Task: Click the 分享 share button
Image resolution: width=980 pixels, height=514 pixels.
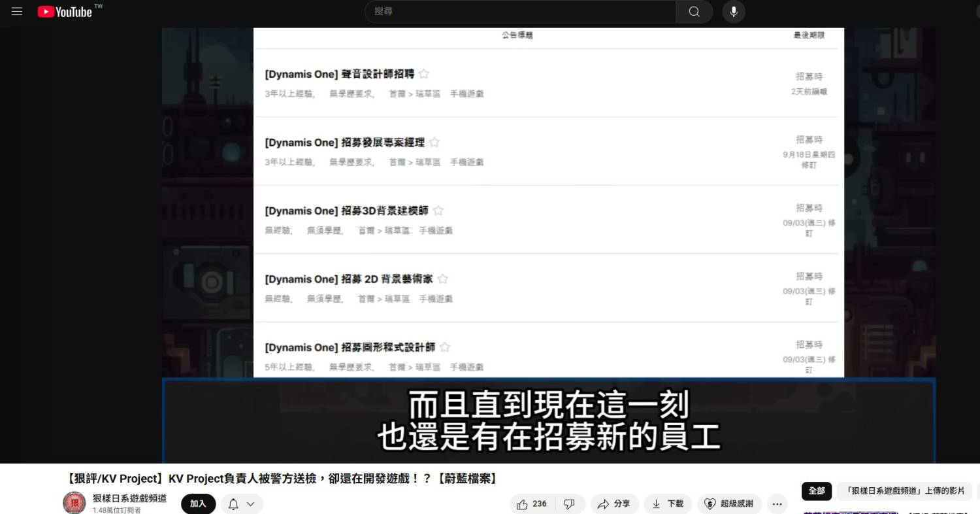Action: (614, 504)
